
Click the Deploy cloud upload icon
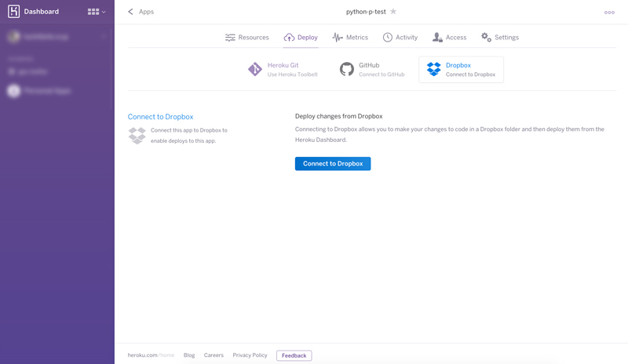click(289, 38)
